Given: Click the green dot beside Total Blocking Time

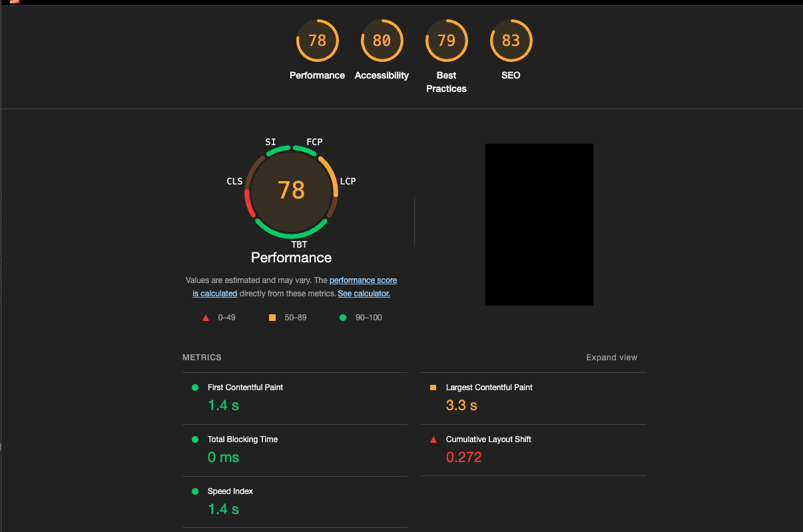Looking at the screenshot, I should click(x=194, y=439).
